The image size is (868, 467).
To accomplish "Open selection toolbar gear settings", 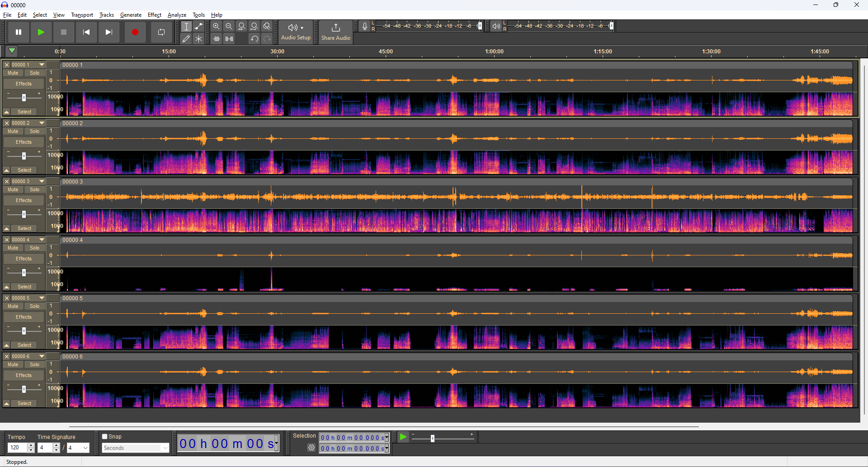I will pyautogui.click(x=311, y=448).
